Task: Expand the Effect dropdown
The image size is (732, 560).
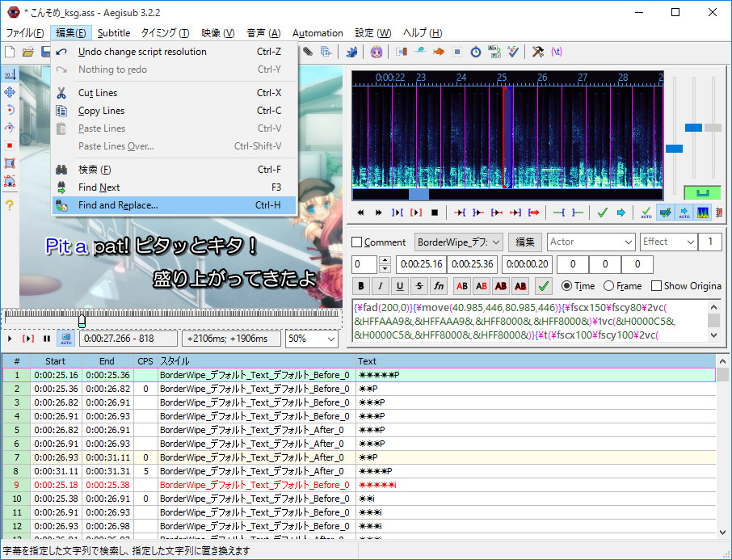Action: coord(691,242)
